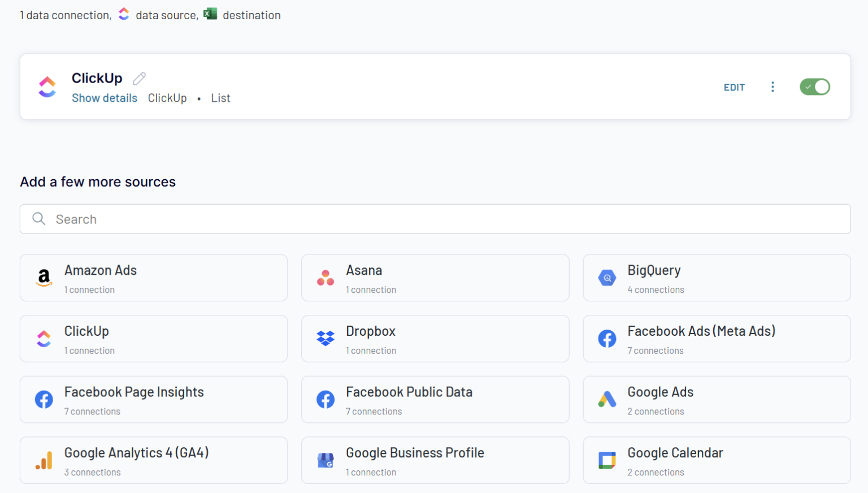The image size is (868, 493).
Task: Select the Amazon Ads icon
Action: point(44,278)
